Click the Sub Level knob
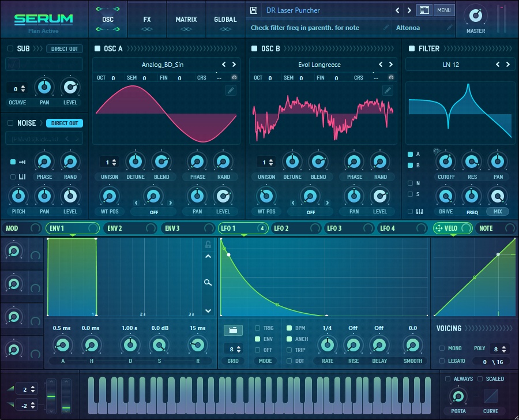Screen dimensions: 519x420 point(70,87)
